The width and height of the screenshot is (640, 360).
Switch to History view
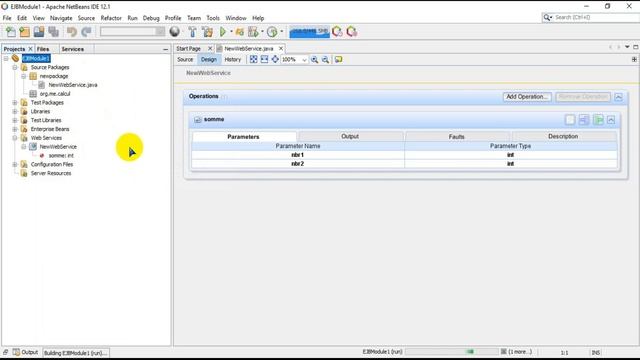[233, 60]
